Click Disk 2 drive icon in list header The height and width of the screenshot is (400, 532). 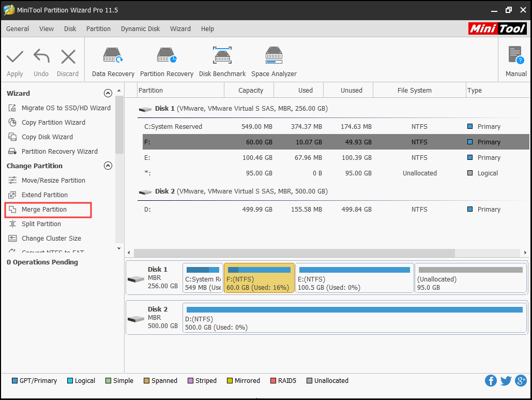point(145,192)
